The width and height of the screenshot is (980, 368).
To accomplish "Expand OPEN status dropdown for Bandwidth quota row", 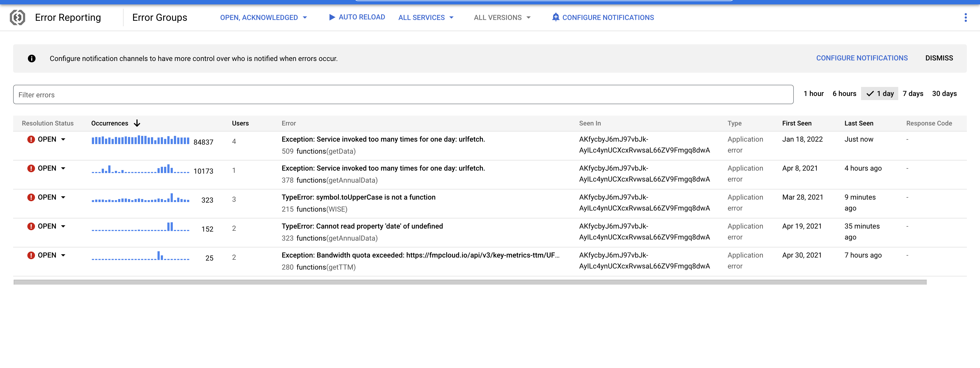I will 63,255.
